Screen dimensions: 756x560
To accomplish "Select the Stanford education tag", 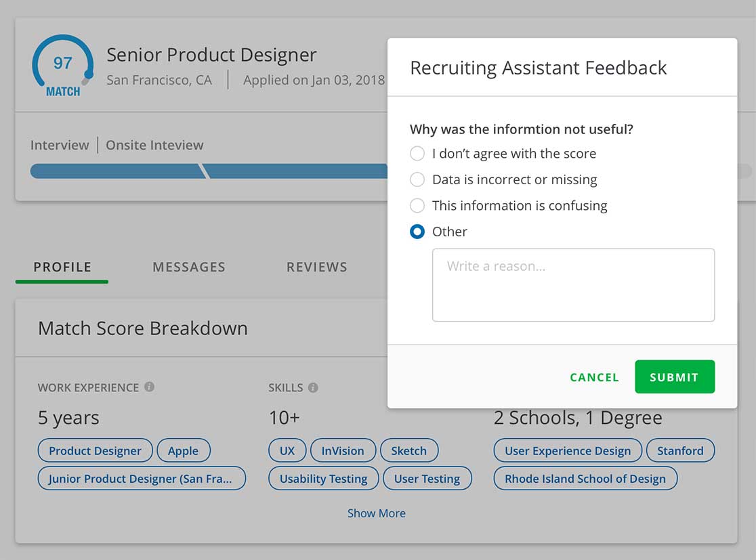I will pos(680,451).
